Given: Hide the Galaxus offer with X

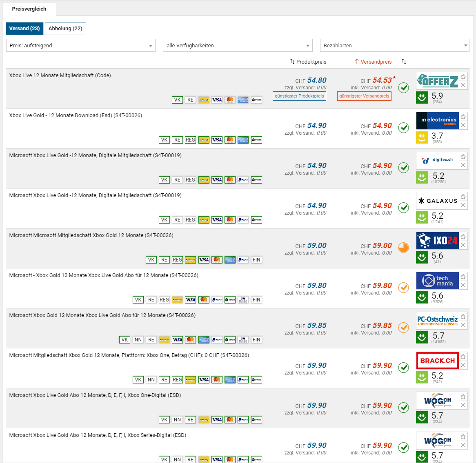Looking at the screenshot, I should (463, 205).
